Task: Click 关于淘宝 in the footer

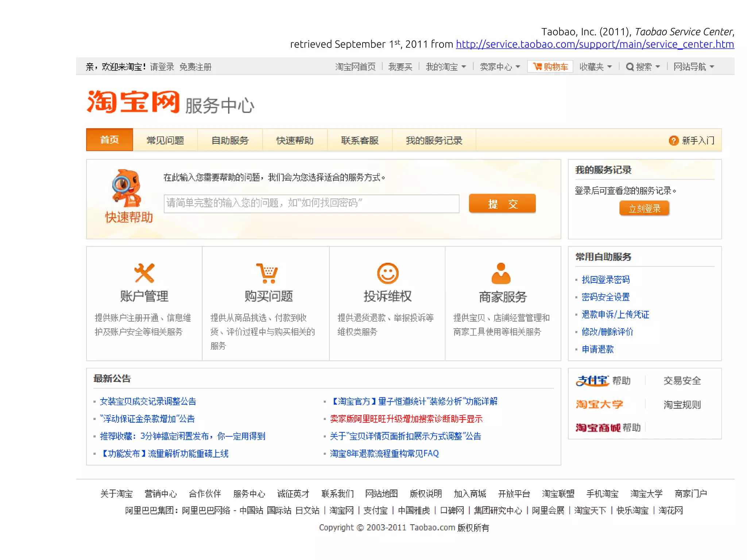Action: pos(116,494)
